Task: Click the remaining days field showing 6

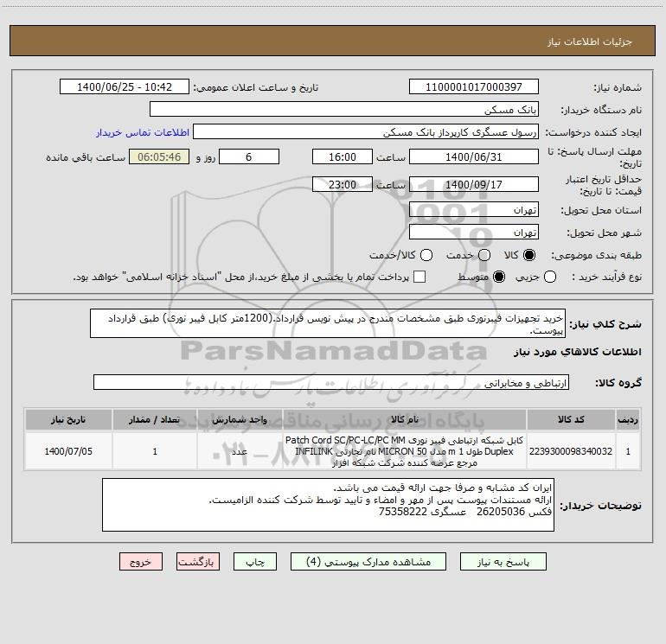Action: point(249,156)
